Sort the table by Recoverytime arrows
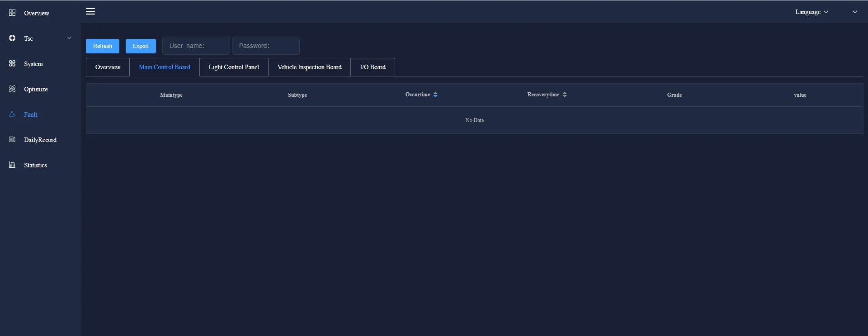 coord(565,95)
